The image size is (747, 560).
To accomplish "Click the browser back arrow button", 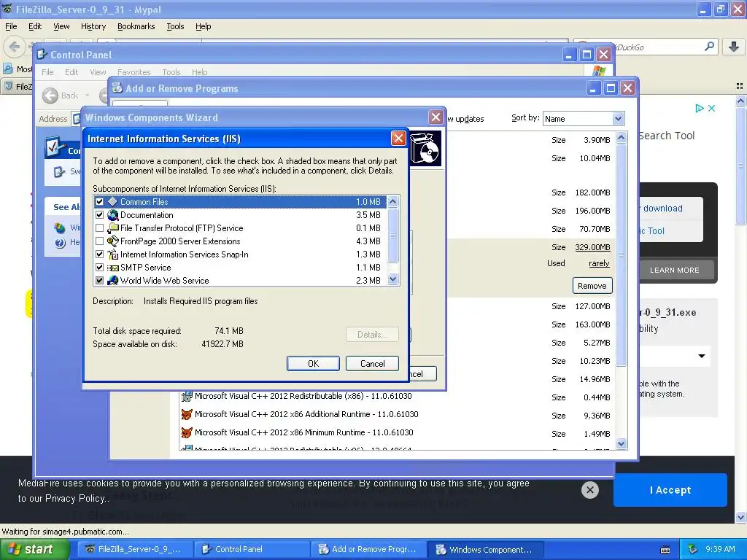I will coord(15,47).
